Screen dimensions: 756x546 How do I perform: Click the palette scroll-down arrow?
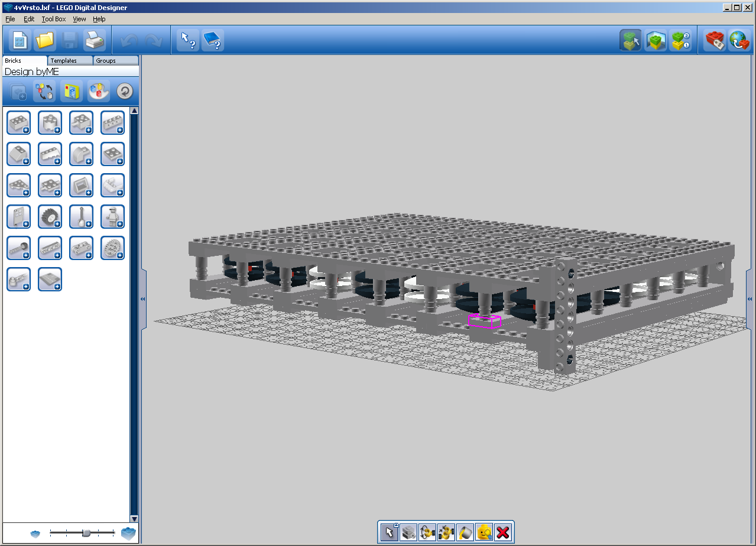coord(134,519)
